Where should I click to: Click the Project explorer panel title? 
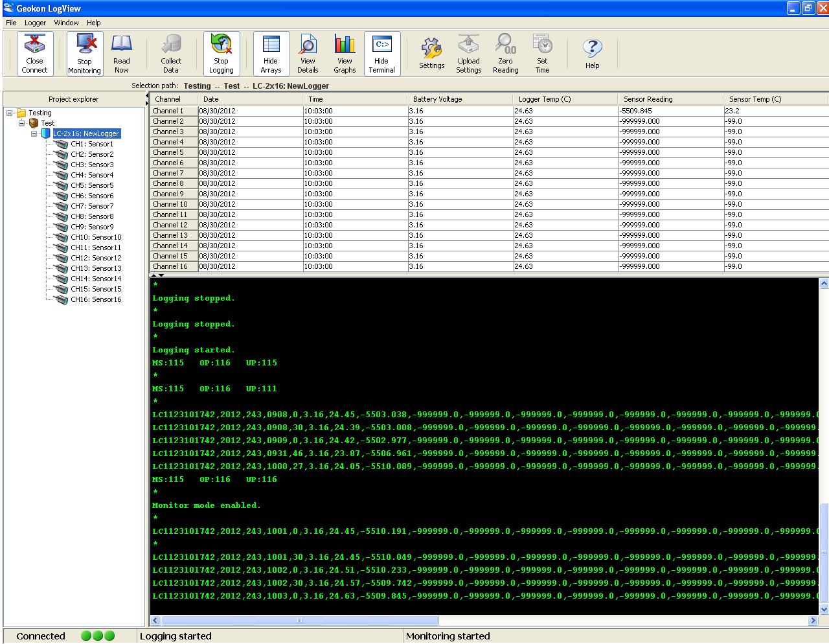coord(73,99)
